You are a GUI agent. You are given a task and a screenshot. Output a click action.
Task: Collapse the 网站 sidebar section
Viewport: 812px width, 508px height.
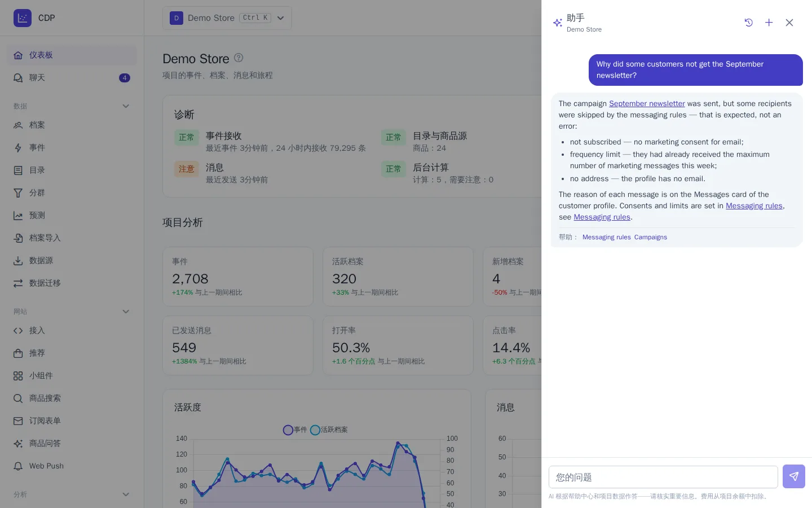(x=126, y=312)
